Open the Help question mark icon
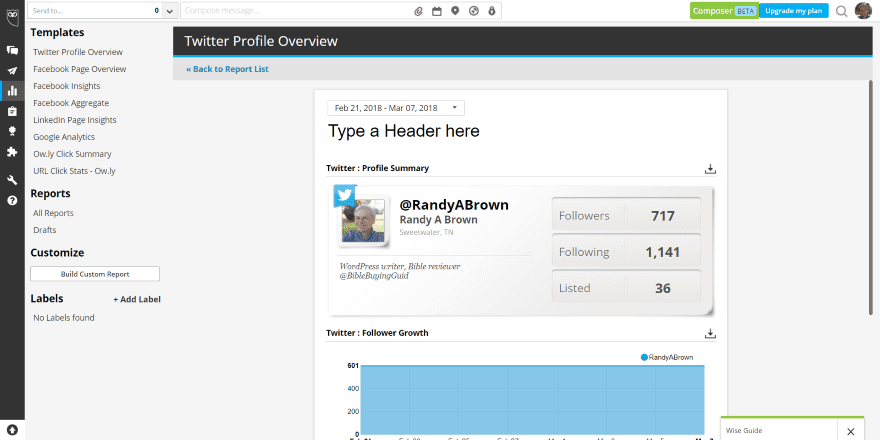The width and height of the screenshot is (880, 440). coord(12,200)
